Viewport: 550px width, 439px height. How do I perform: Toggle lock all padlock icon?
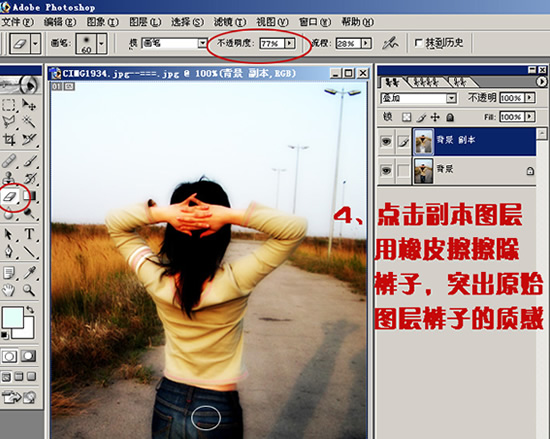tap(450, 117)
